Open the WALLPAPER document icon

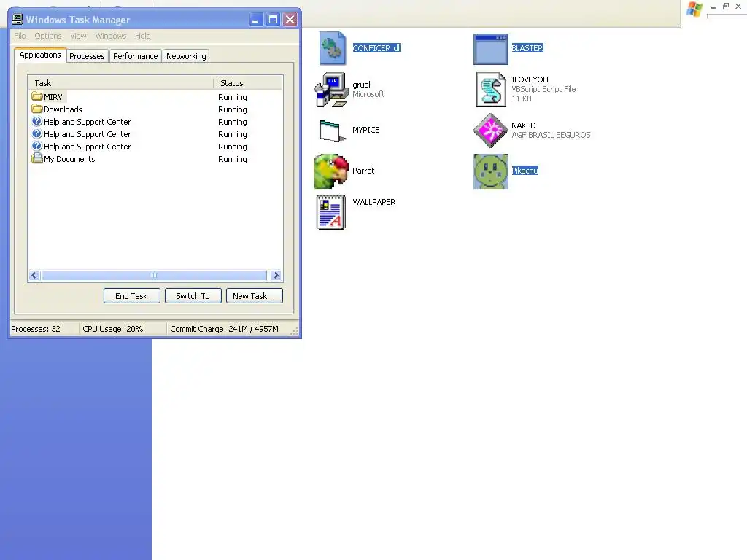331,212
